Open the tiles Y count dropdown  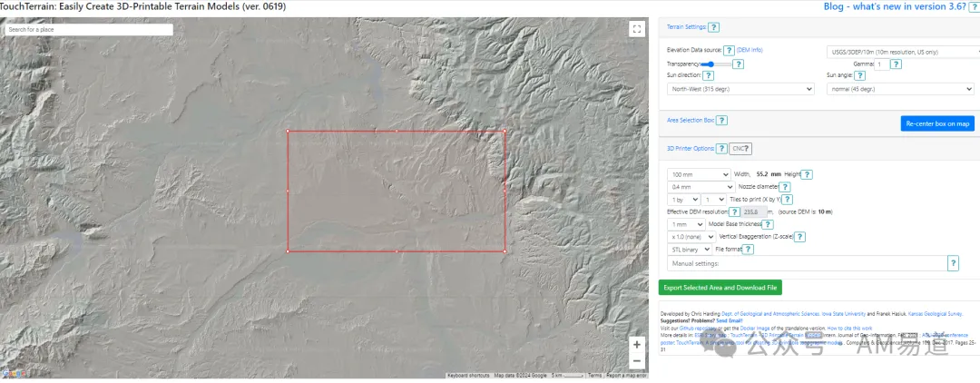point(714,200)
